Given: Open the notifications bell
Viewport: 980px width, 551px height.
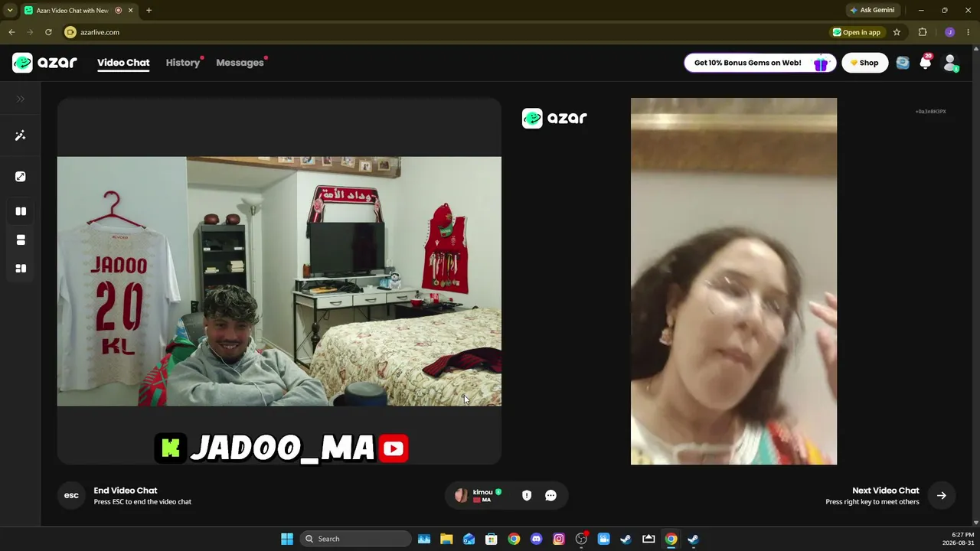Looking at the screenshot, I should point(926,63).
